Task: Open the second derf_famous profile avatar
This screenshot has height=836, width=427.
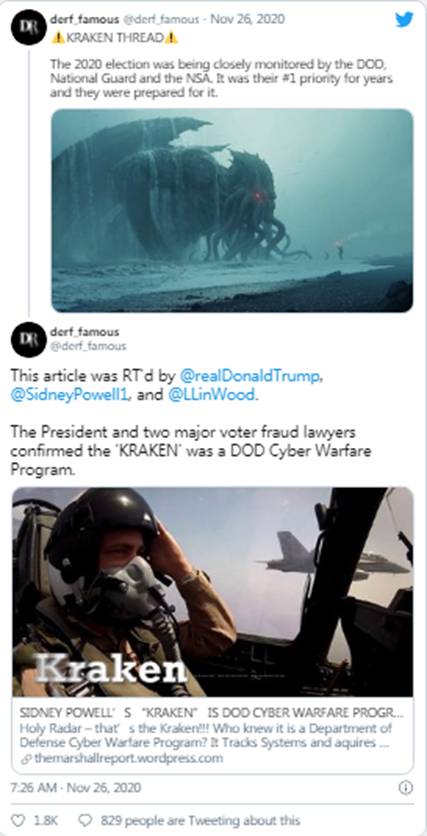Action: coord(28,340)
